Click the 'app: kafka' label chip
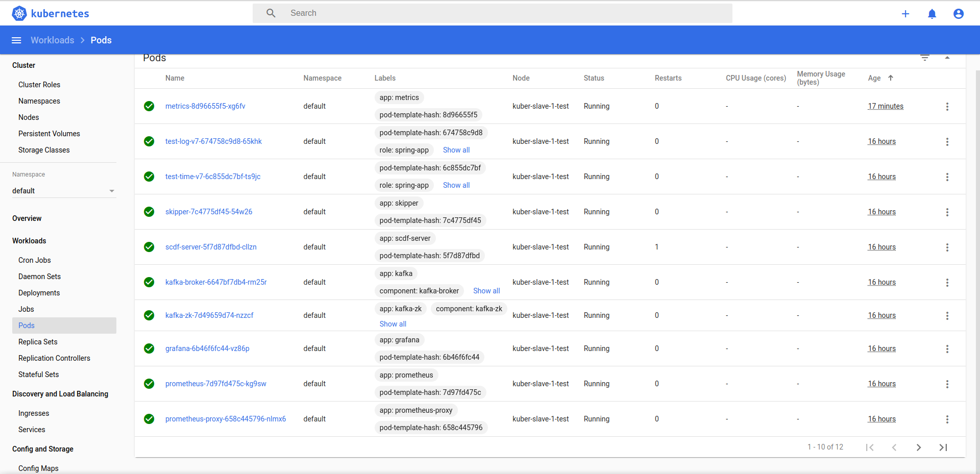 coord(396,273)
